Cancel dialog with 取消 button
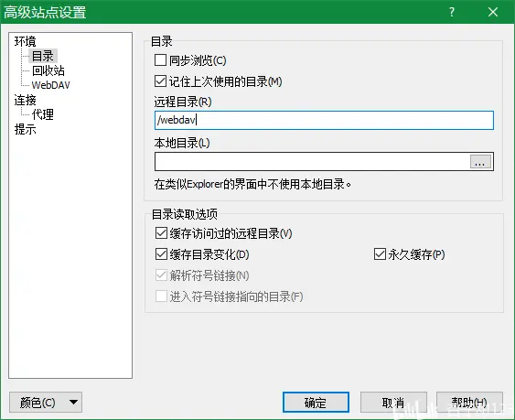Viewport: 515px width, 420px height. coord(393,402)
